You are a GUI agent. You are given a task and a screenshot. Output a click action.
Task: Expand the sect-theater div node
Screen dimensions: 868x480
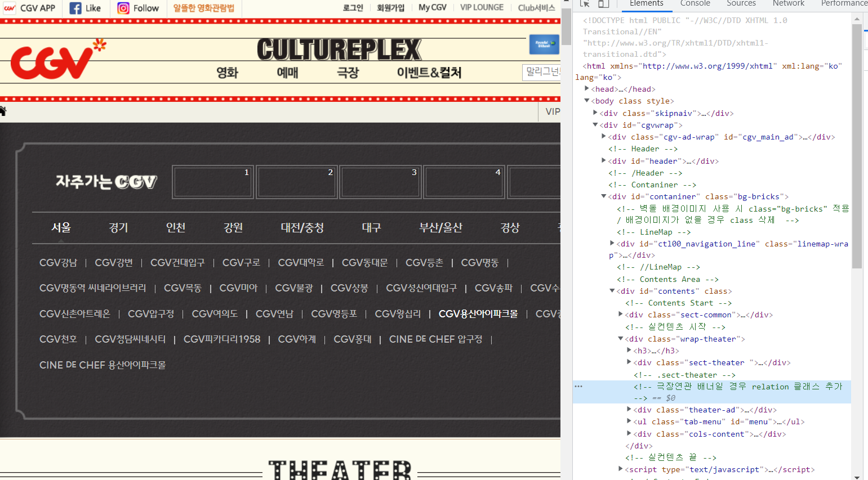coord(629,362)
